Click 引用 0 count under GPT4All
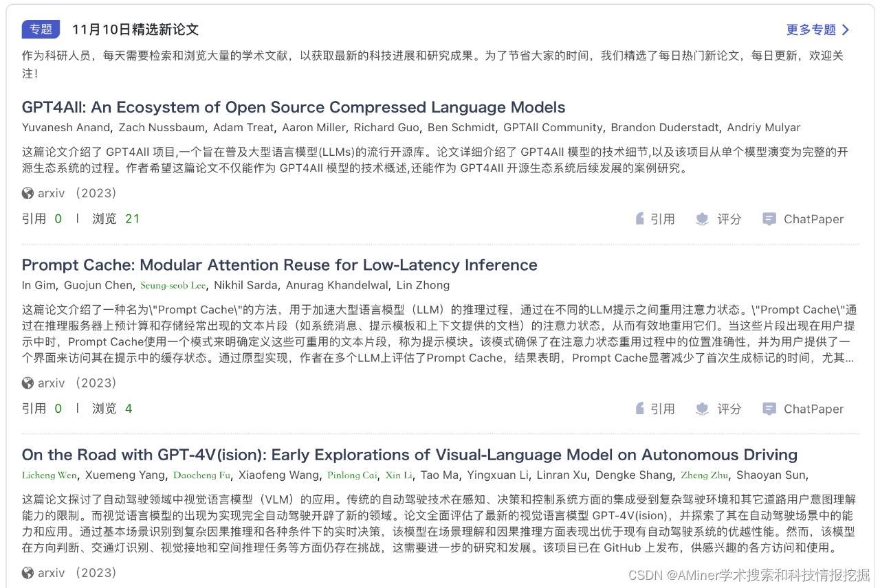This screenshot has height=588, width=880. (x=42, y=219)
